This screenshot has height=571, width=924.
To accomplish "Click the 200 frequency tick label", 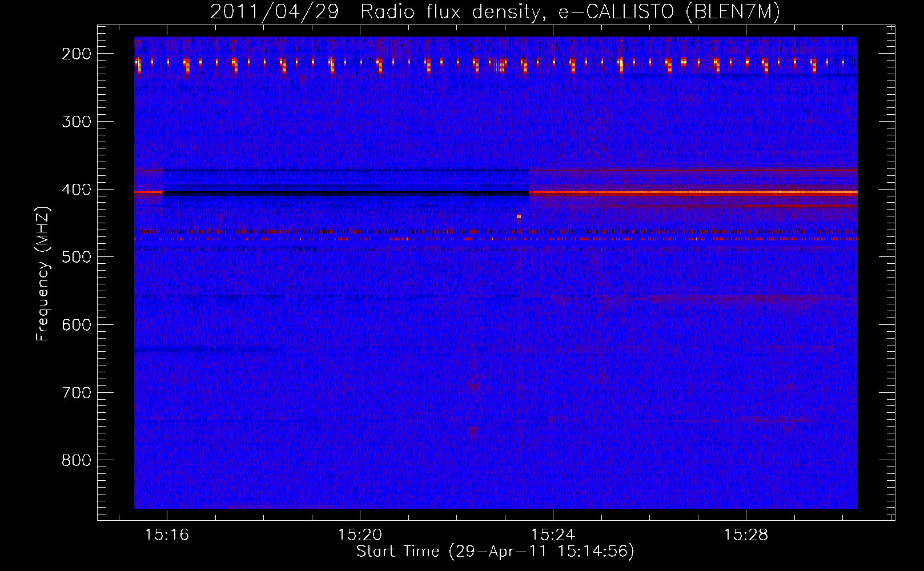I will click(76, 54).
